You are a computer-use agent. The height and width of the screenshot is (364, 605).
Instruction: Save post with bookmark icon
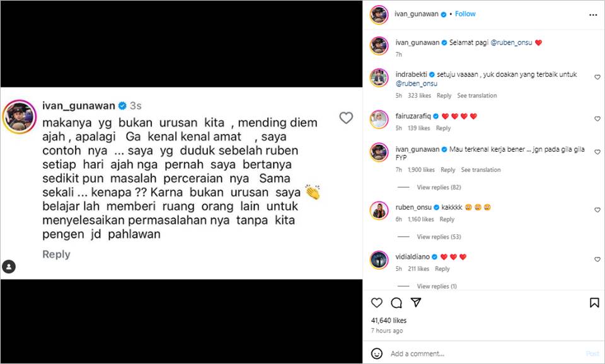click(594, 303)
